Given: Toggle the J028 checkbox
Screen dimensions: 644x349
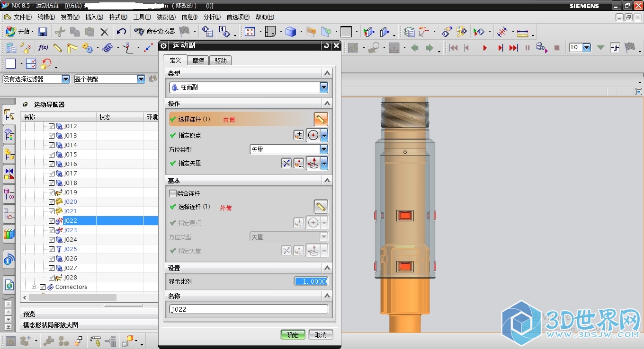Looking at the screenshot, I should point(52,278).
